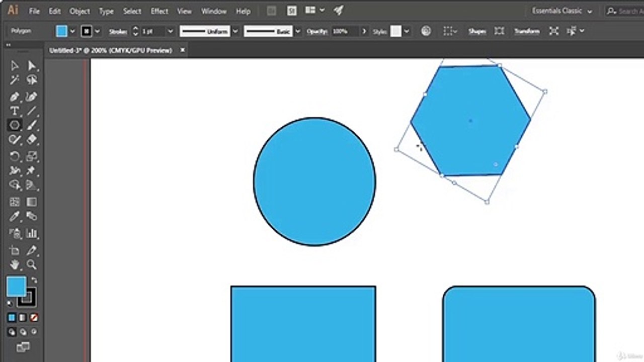Click the Transform panel link
The height and width of the screenshot is (362, 644).
pos(527,31)
